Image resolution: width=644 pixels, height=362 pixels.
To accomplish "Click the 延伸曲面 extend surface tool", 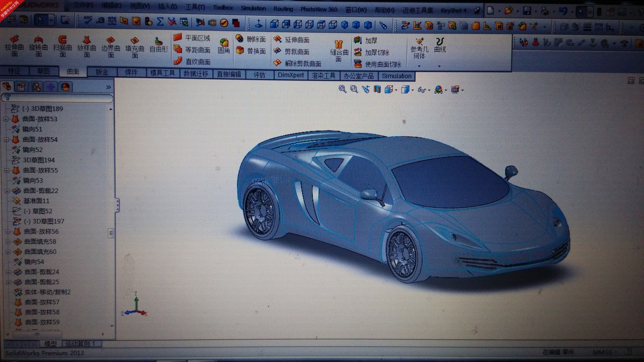I will click(x=291, y=40).
